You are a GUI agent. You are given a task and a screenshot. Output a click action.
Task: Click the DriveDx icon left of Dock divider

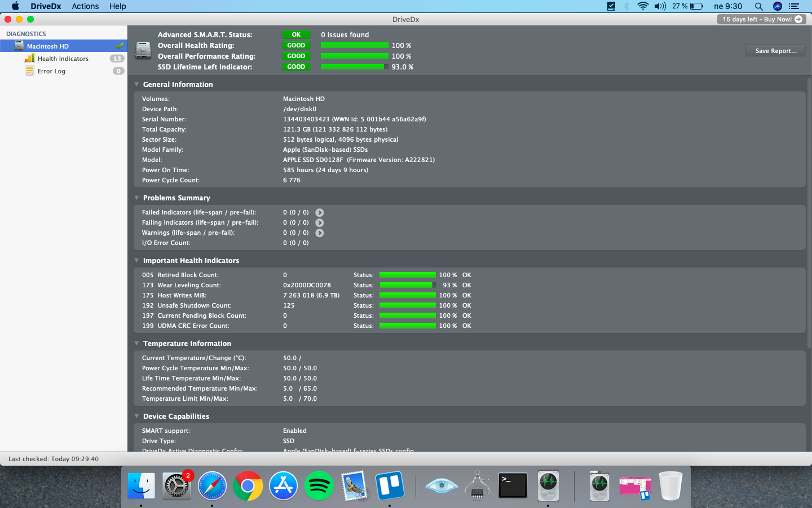[548, 485]
